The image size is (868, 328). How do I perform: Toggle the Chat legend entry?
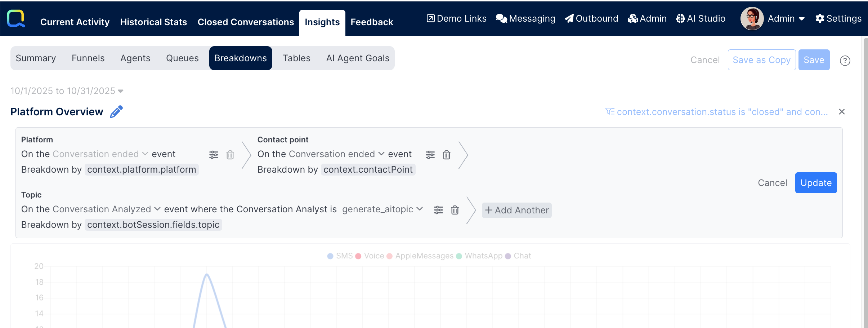point(518,256)
